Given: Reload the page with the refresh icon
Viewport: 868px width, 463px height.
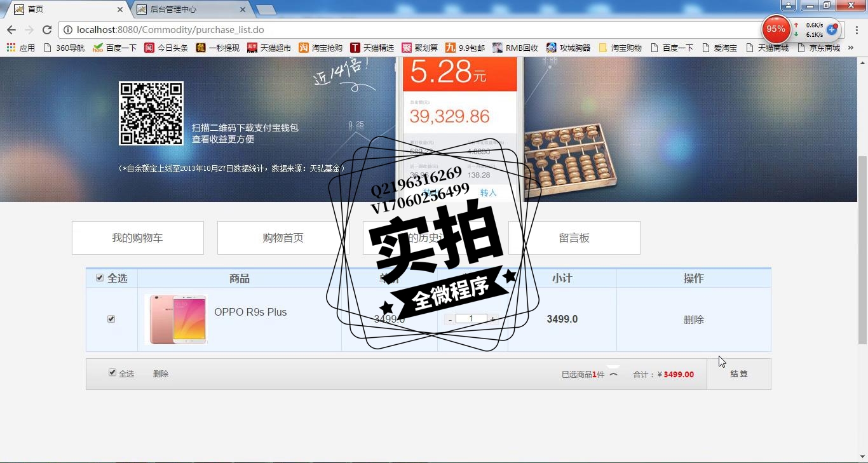Looking at the screenshot, I should (x=47, y=30).
